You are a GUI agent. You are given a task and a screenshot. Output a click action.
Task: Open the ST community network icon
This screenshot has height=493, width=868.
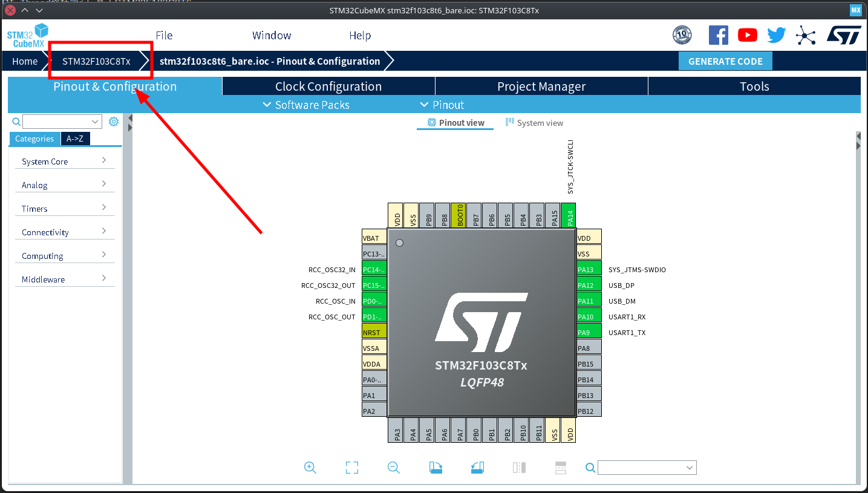click(x=806, y=35)
